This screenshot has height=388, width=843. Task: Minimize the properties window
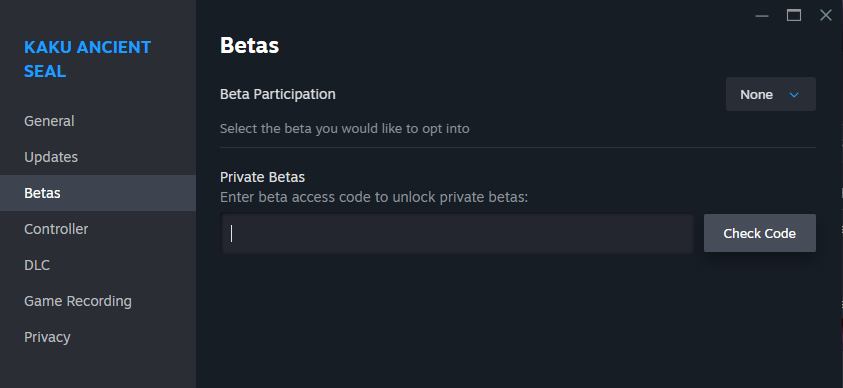pos(761,16)
